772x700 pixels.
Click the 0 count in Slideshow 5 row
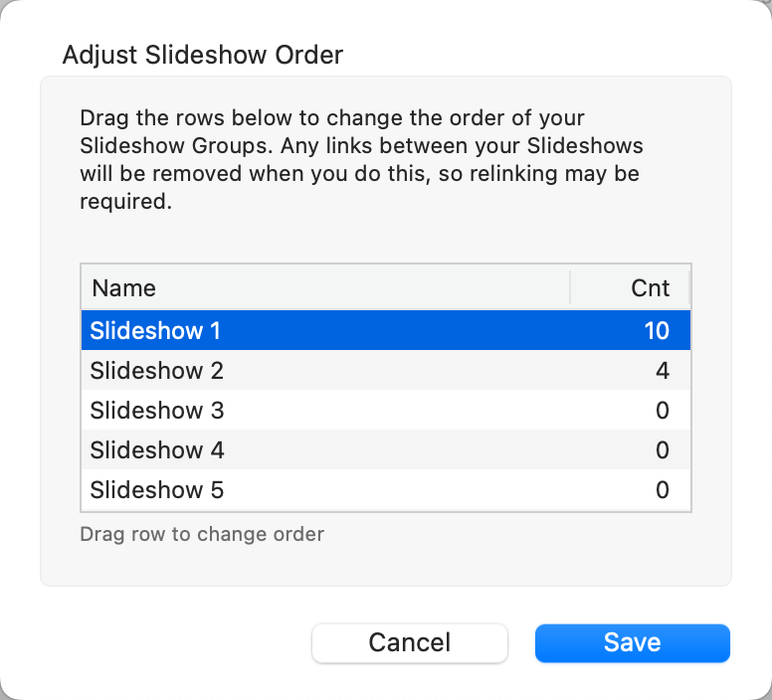pos(663,490)
